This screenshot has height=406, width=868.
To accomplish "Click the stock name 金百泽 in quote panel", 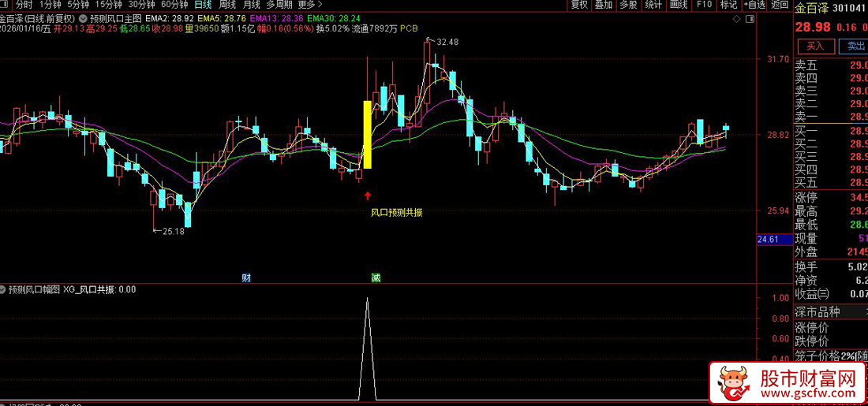I will 811,9.
